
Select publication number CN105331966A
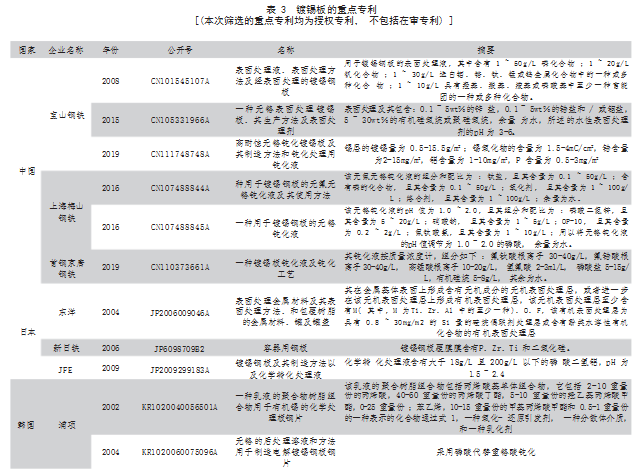pos(182,119)
